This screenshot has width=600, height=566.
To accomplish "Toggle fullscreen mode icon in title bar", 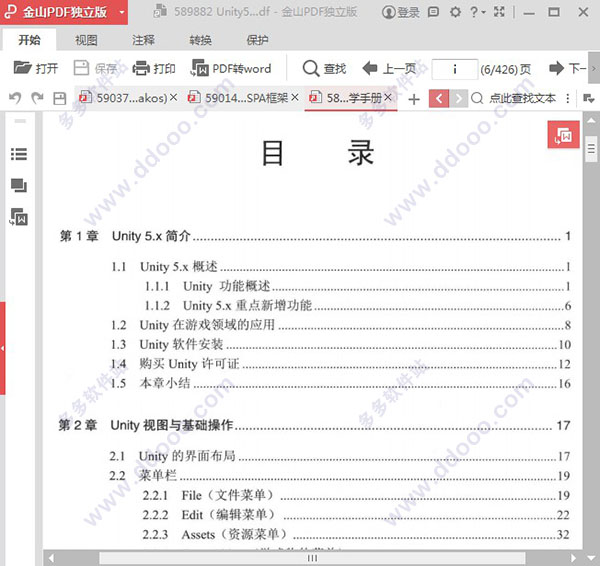I will point(499,12).
